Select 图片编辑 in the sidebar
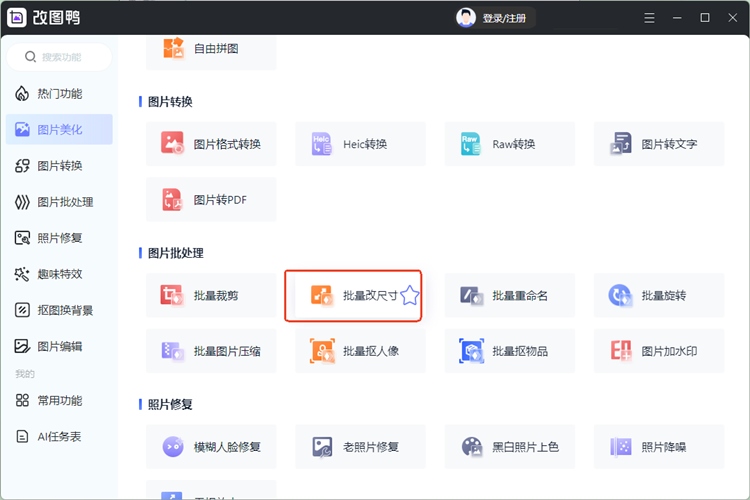The height and width of the screenshot is (500, 750). (x=59, y=346)
